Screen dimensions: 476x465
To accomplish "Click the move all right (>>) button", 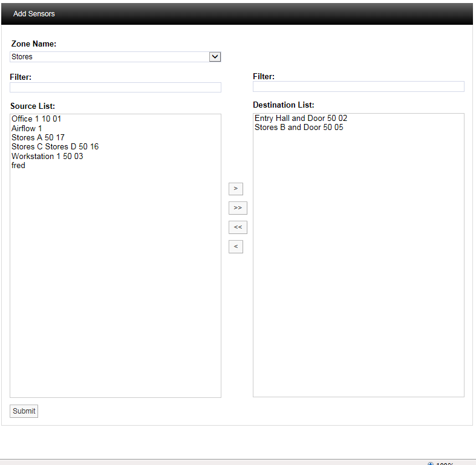I will coord(238,208).
